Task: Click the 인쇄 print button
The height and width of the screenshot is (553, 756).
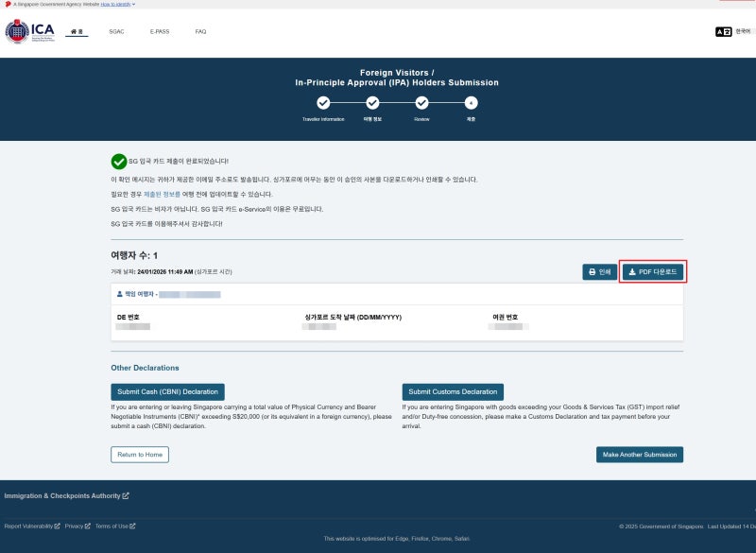Action: (600, 272)
